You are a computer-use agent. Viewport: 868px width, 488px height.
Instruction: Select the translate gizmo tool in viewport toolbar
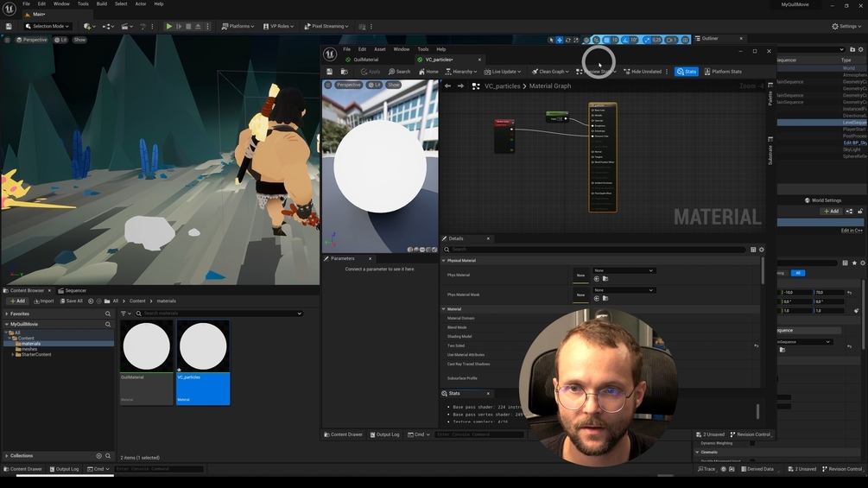pyautogui.click(x=559, y=40)
